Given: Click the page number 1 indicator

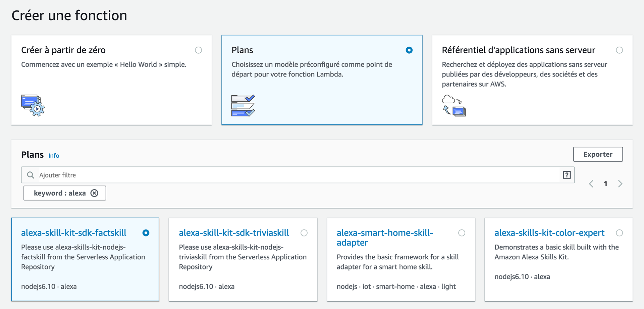Looking at the screenshot, I should point(605,184).
